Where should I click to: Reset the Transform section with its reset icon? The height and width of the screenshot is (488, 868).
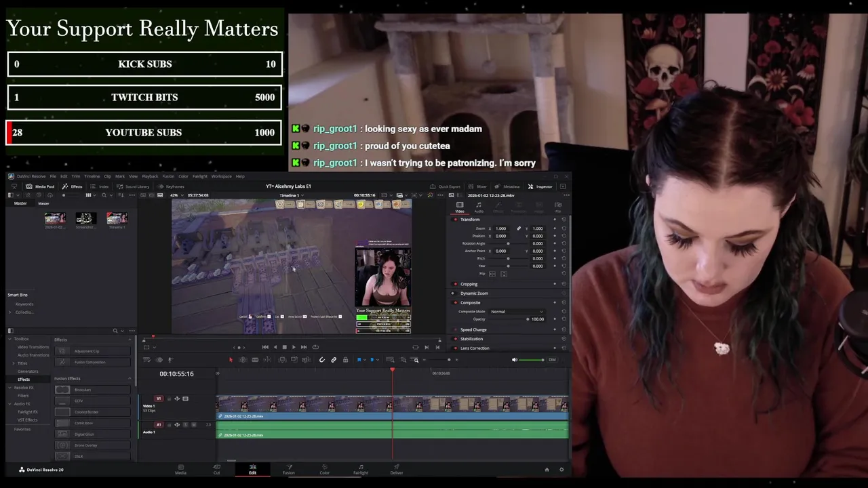[x=564, y=220]
